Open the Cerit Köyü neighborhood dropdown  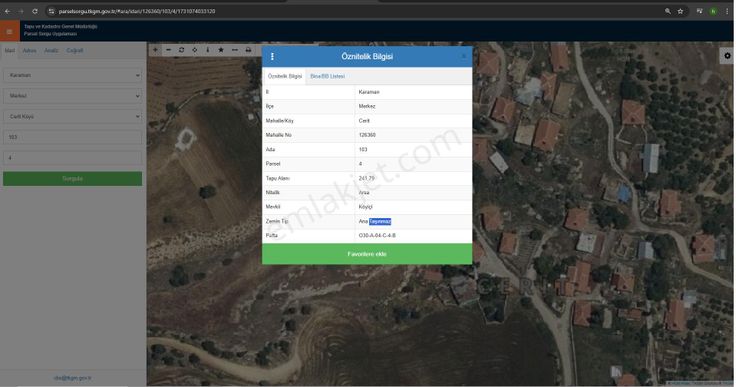tap(73, 116)
